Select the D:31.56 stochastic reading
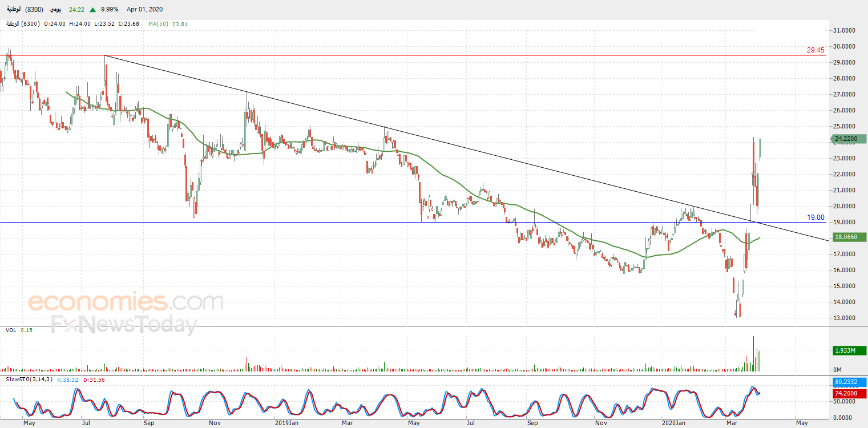The width and height of the screenshot is (868, 428). 94,379
